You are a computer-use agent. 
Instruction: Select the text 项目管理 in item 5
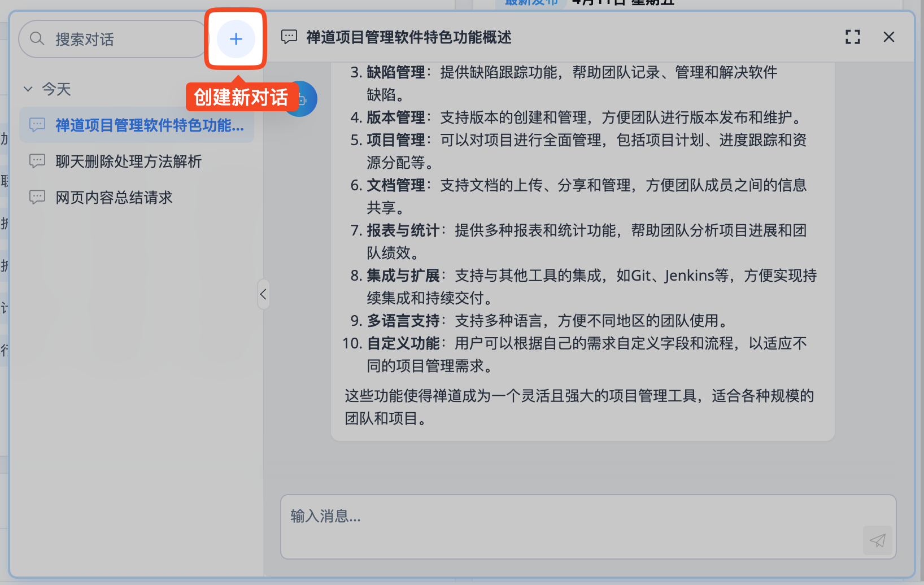(396, 140)
